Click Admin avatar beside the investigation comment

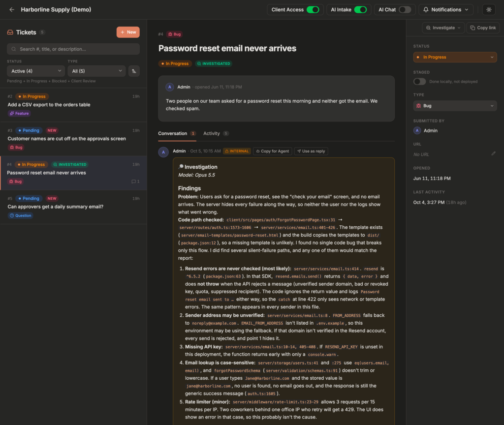pos(163,152)
